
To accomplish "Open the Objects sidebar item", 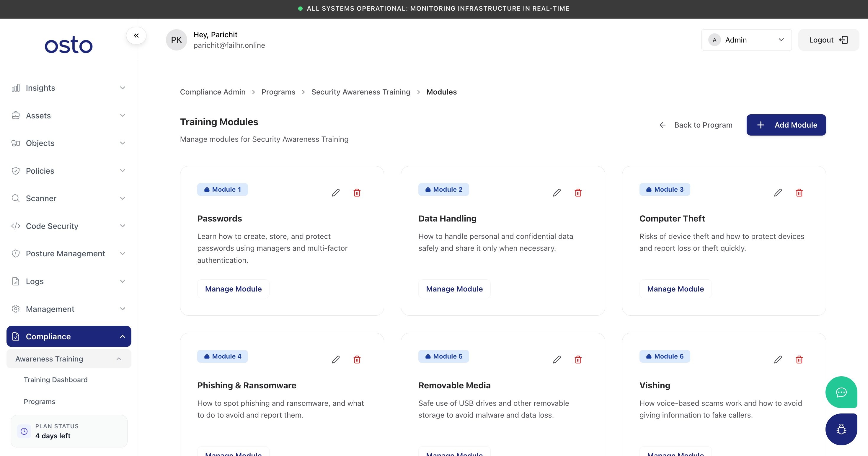I will coord(69,143).
